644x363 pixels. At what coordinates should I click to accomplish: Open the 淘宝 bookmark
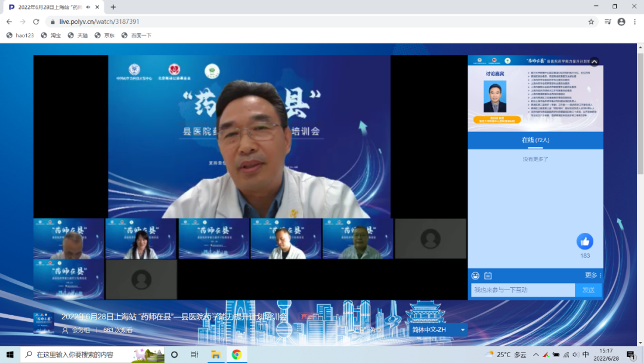[51, 35]
